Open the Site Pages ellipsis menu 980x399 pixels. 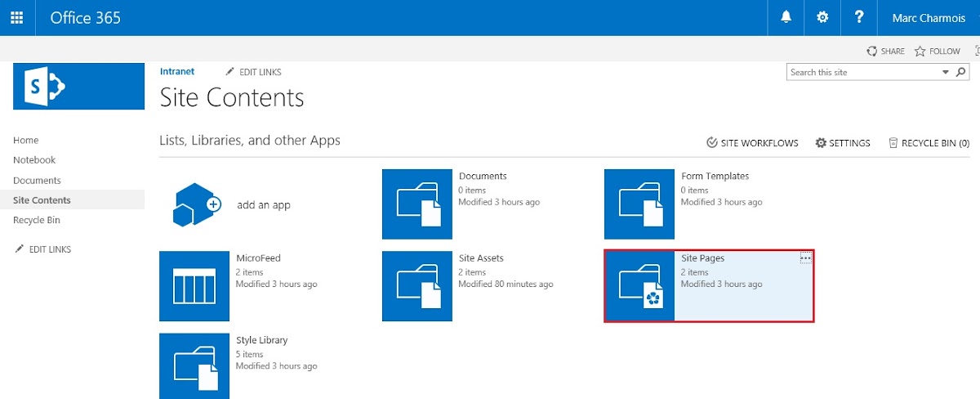[x=806, y=258]
